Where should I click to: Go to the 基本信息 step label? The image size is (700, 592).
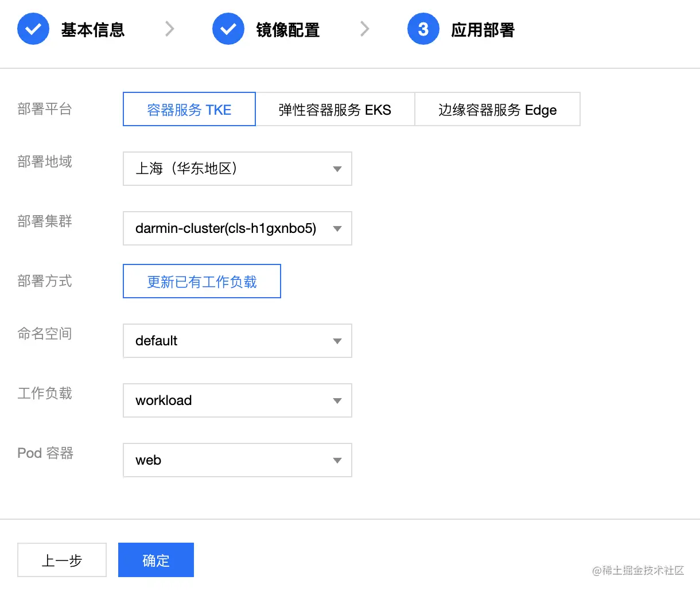(93, 30)
